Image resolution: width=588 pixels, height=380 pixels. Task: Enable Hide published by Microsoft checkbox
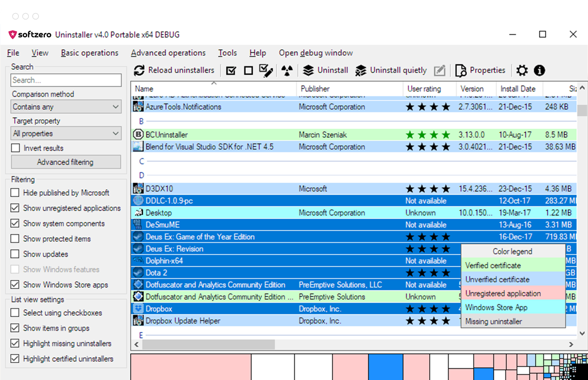15,193
